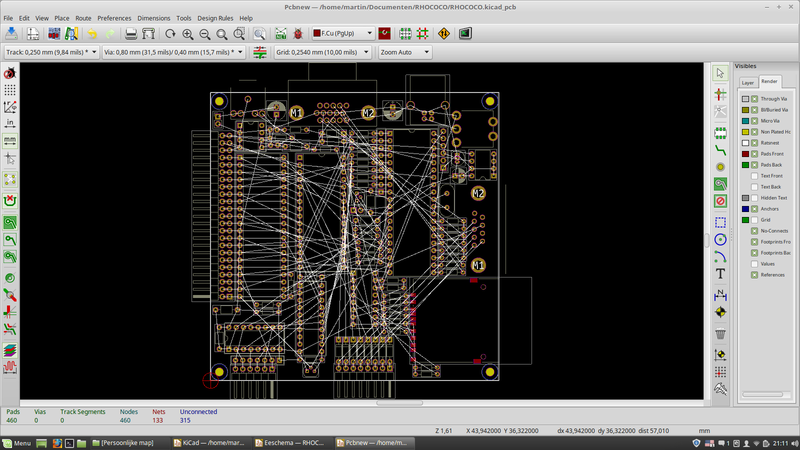Select the Highlight net tool
The height and width of the screenshot is (450, 800).
click(x=720, y=94)
